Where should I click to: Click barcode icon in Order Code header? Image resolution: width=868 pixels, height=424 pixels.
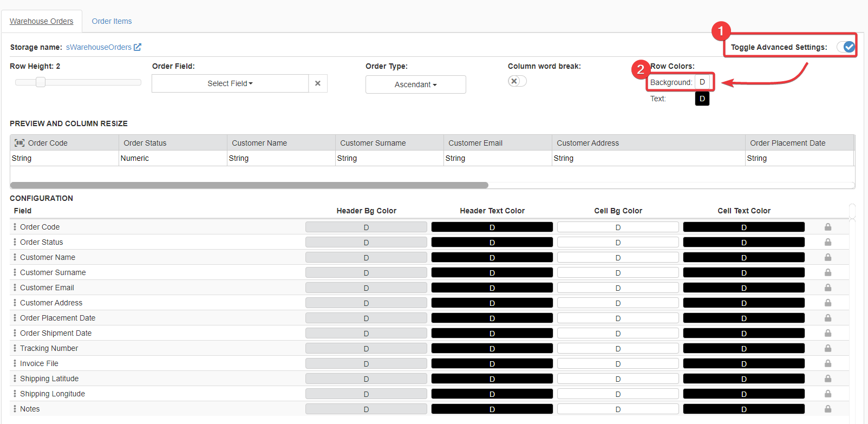coord(19,143)
